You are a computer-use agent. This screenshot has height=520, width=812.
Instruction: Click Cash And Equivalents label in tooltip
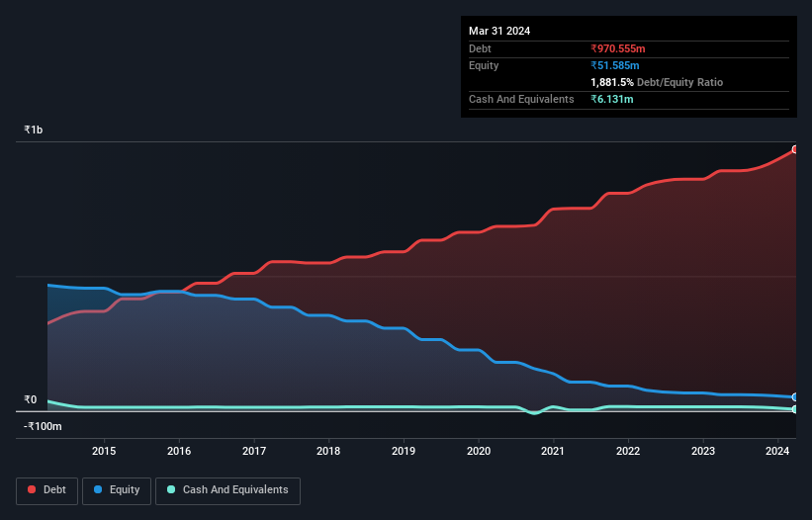(521, 99)
